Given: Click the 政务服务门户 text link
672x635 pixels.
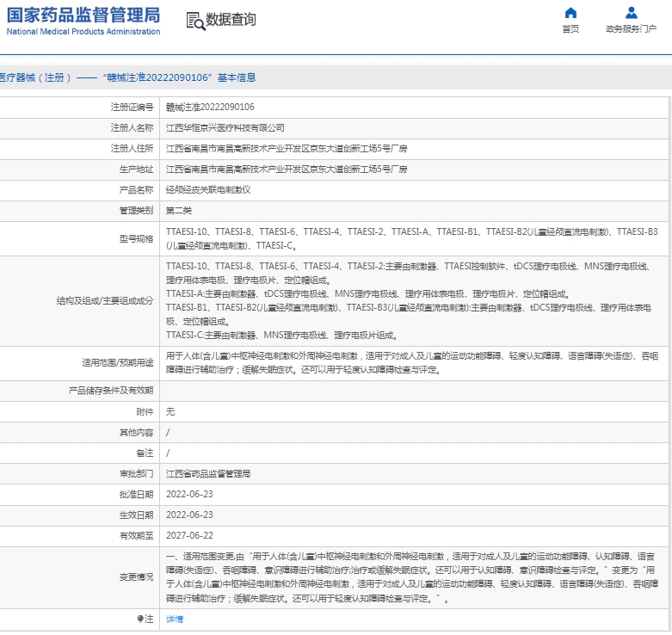Looking at the screenshot, I should (x=631, y=28).
